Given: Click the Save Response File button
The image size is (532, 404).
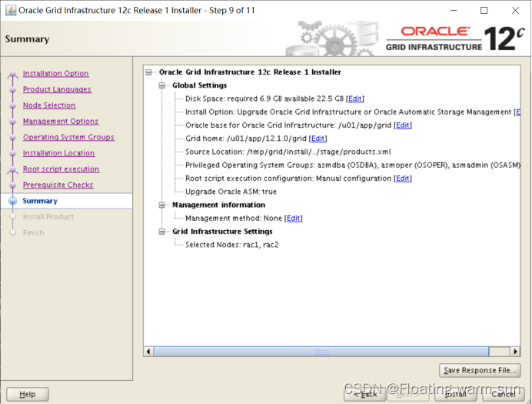Looking at the screenshot, I should click(480, 370).
